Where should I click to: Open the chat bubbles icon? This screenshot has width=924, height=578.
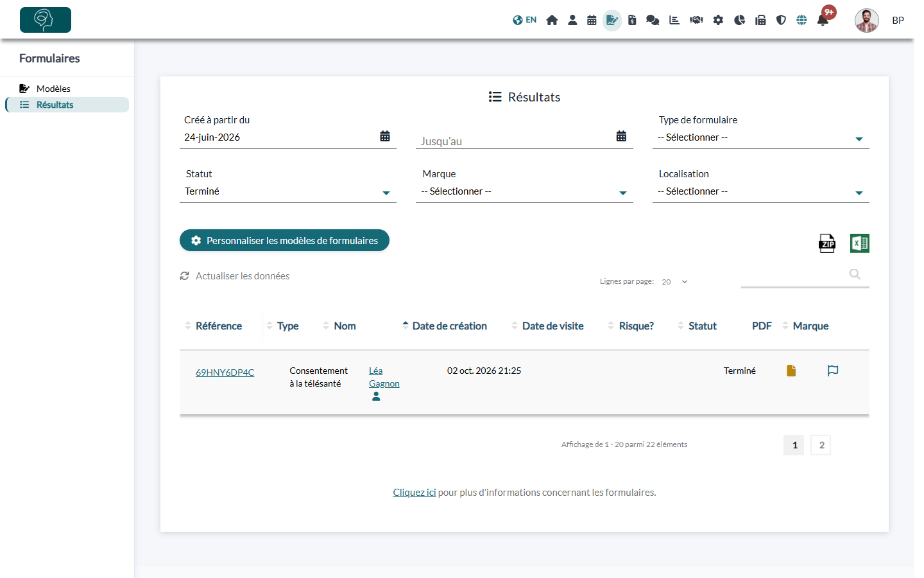(x=653, y=20)
